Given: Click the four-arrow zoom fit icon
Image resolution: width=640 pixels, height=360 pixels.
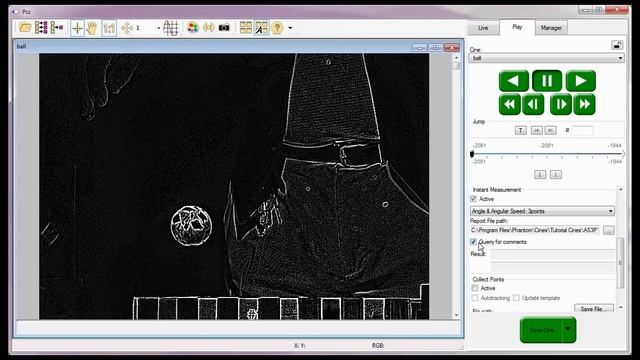Looking at the screenshot, I should [127, 28].
